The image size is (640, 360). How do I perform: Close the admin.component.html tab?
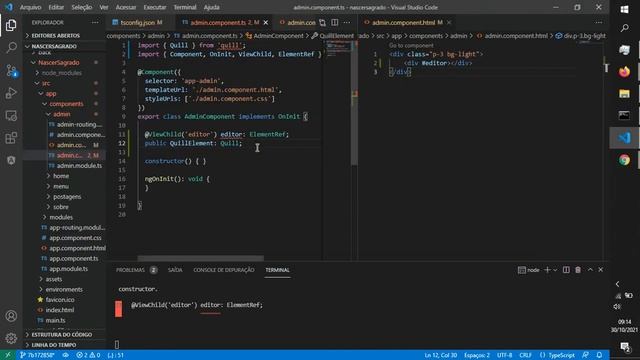(449, 22)
